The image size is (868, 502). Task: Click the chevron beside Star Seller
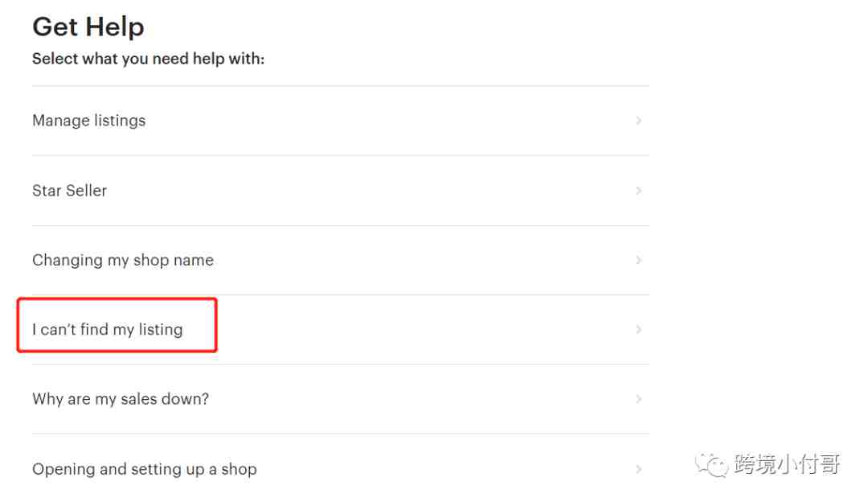click(x=638, y=191)
